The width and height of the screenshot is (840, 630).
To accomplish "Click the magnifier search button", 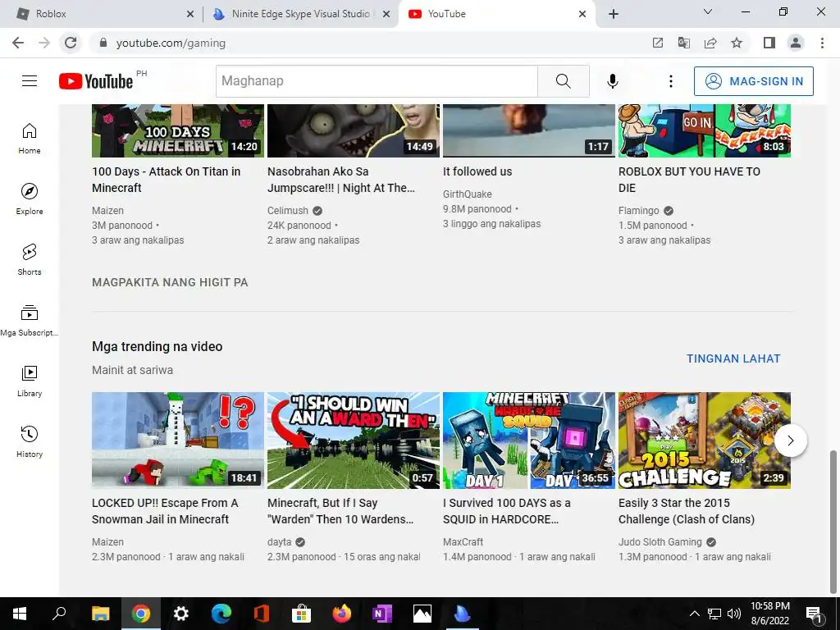I will pyautogui.click(x=563, y=81).
